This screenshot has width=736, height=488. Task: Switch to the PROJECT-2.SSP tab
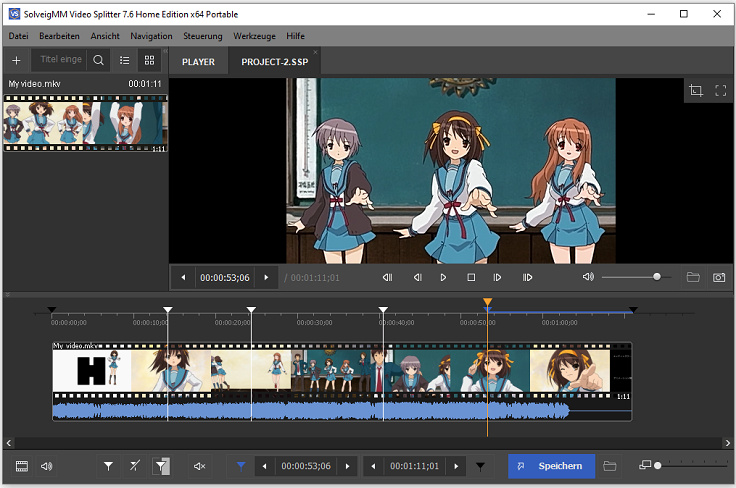(x=275, y=62)
